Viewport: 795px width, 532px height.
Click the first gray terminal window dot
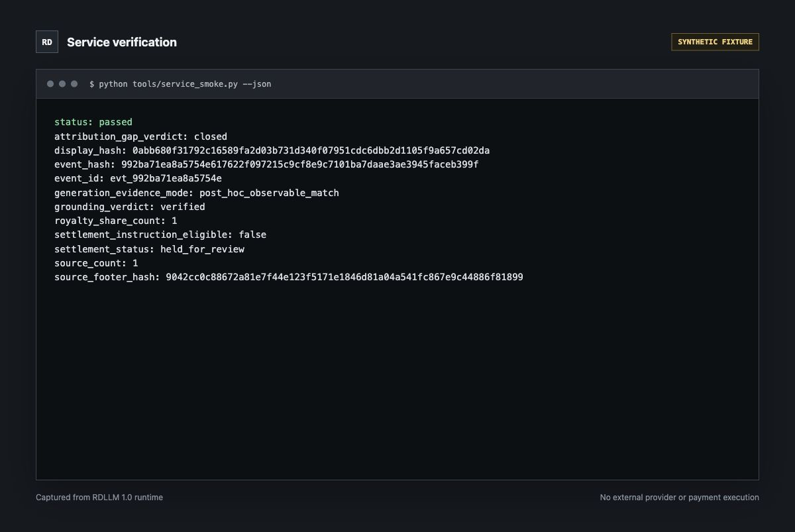pos(50,84)
